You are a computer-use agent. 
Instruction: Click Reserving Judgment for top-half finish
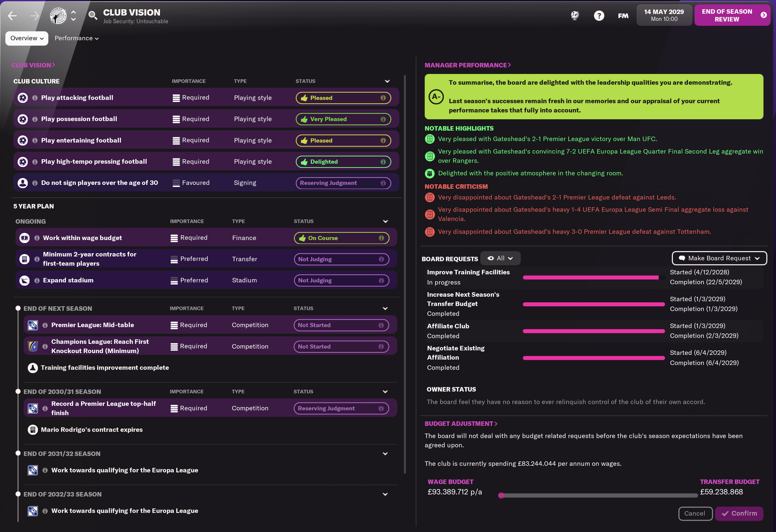pos(341,409)
